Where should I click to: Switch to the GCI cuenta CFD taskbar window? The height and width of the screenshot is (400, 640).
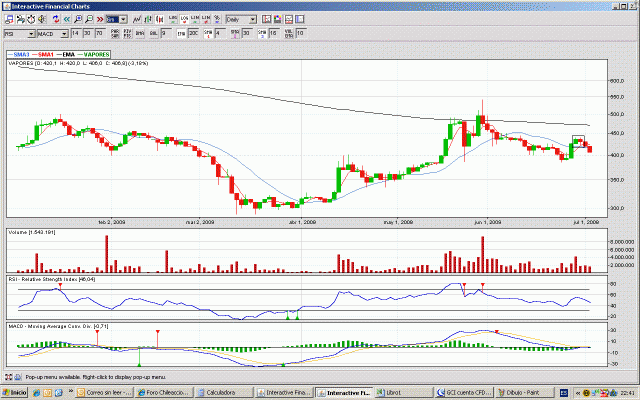click(463, 392)
